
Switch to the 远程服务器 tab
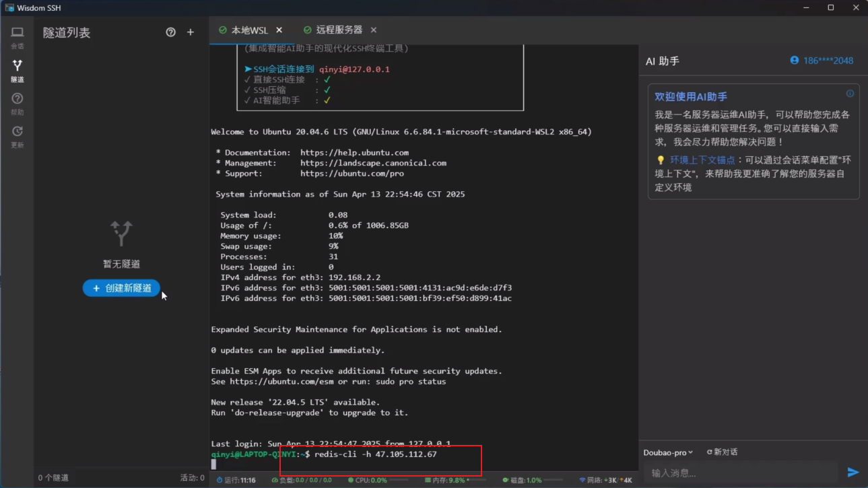(x=340, y=30)
